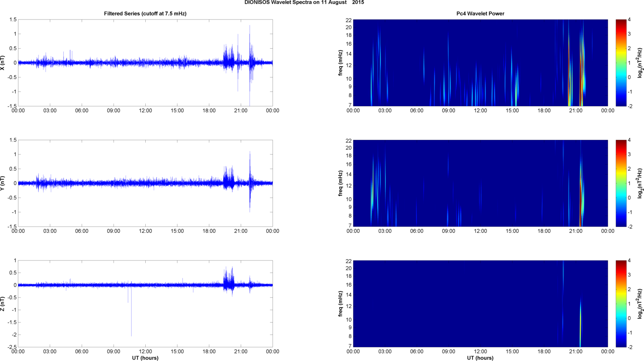Click the 'X (nT)' axis label
Viewport: 644px width, 361px height.
coord(3,63)
